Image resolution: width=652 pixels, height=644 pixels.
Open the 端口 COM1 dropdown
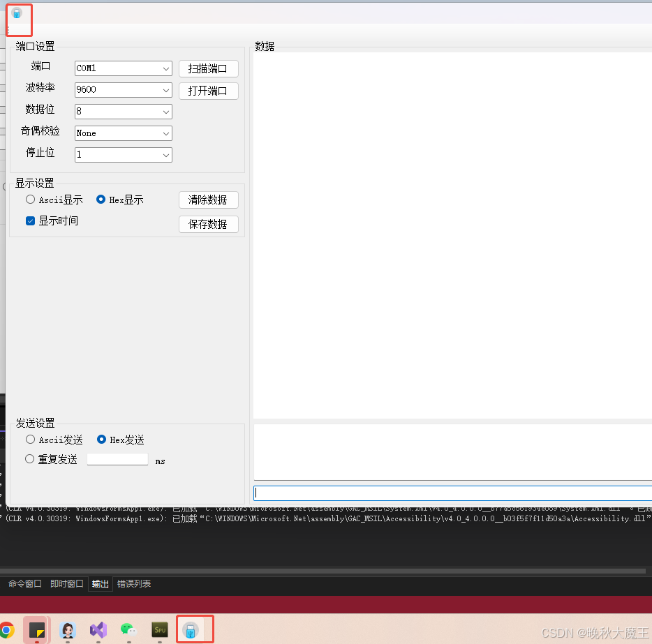click(x=124, y=68)
